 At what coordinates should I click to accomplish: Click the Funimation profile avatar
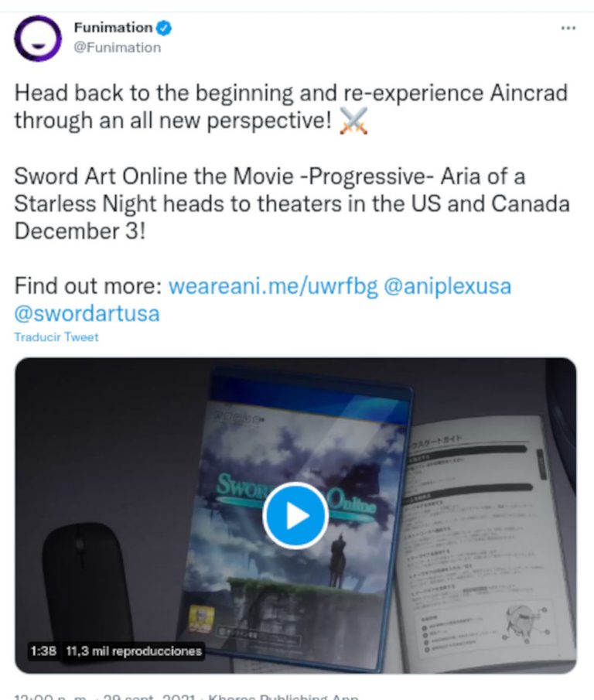pos(38,39)
